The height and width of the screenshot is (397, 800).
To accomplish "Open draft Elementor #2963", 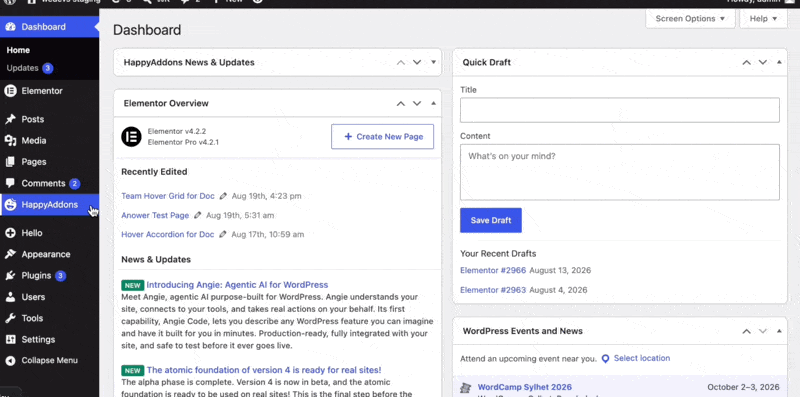I will (493, 290).
